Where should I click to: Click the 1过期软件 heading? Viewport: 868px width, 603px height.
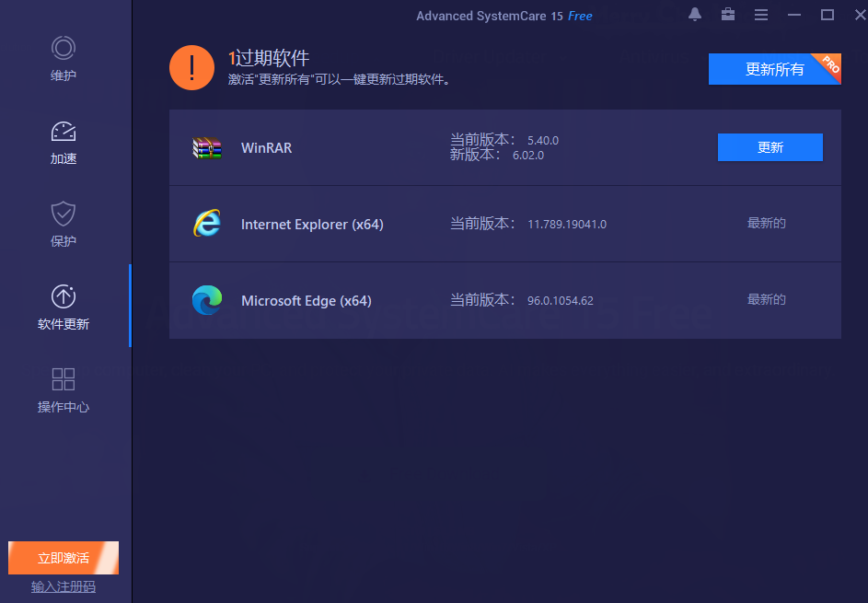click(269, 58)
